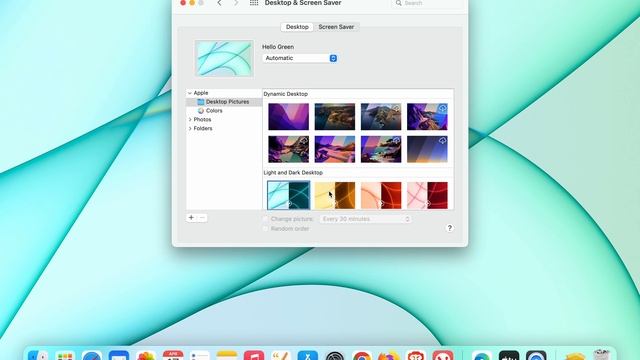640x360 pixels.
Task: Open the App Store from the Dock
Action: 308,356
